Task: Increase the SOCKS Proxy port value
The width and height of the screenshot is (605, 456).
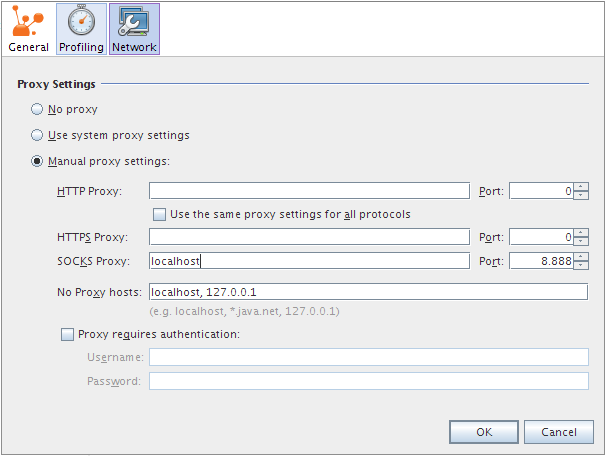Action: tap(581, 257)
